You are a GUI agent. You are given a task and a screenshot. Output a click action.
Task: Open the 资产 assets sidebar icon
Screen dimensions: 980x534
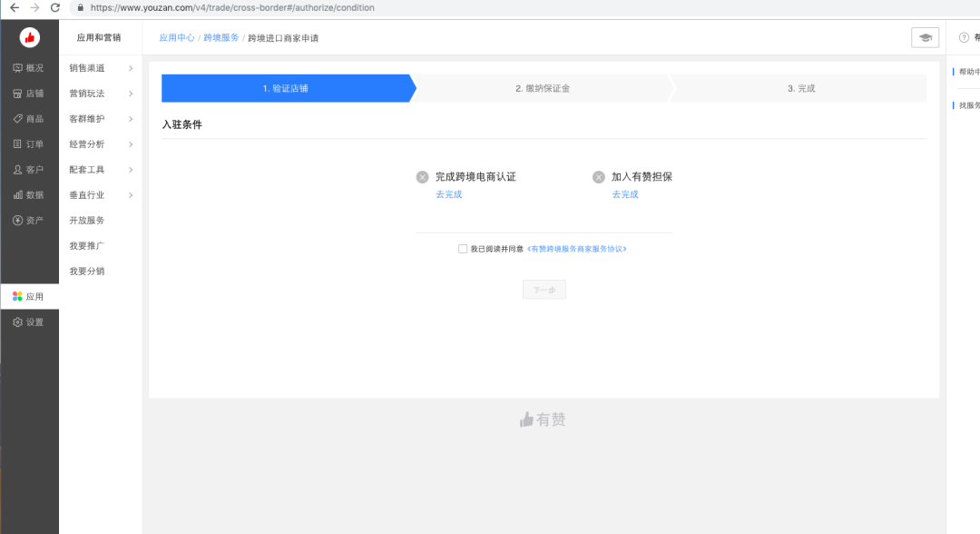[18, 221]
